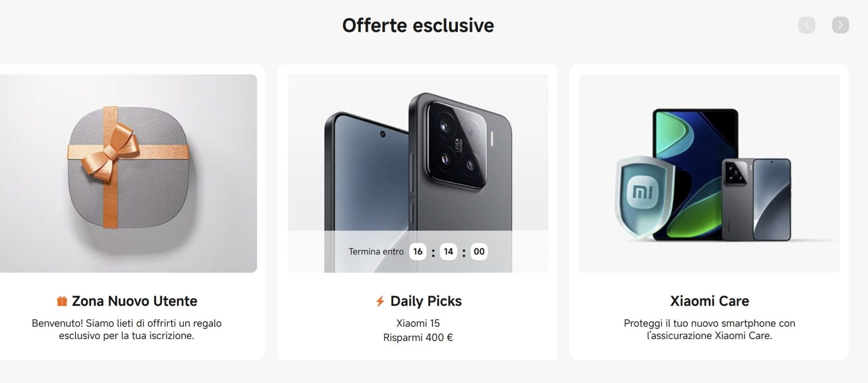Click the Termina entro label

[376, 252]
